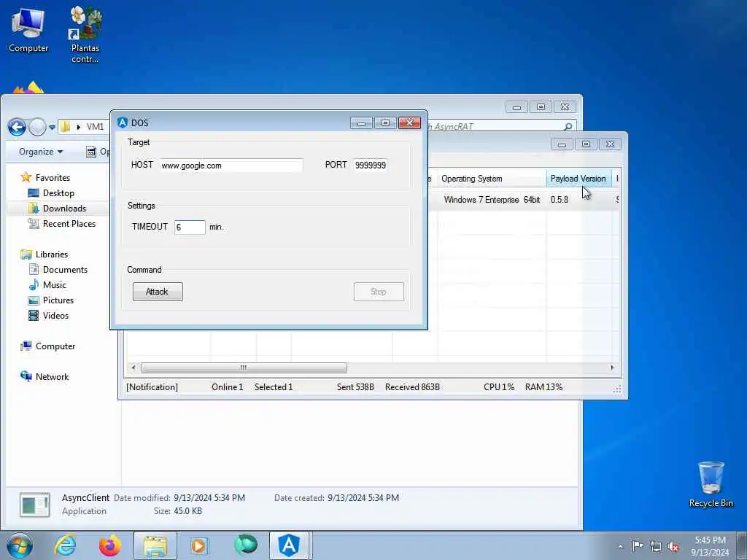Viewport: 747px width, 560px height.
Task: Click the folder icon in Explorer address bar
Action: [x=66, y=127]
